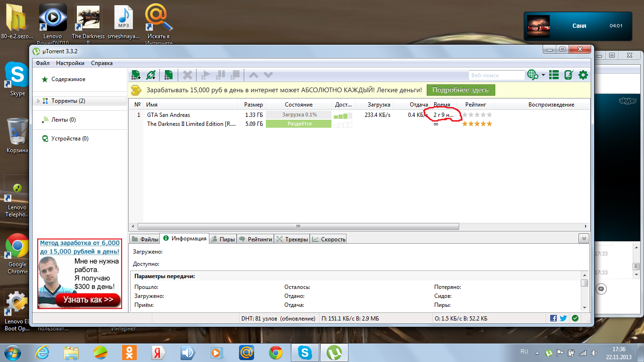Switch to Skype in the taskbar
This screenshot has width=644, height=362.
tap(305, 352)
